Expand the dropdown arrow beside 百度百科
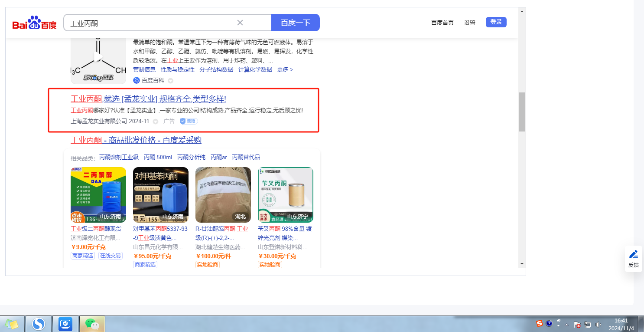 [x=170, y=81]
